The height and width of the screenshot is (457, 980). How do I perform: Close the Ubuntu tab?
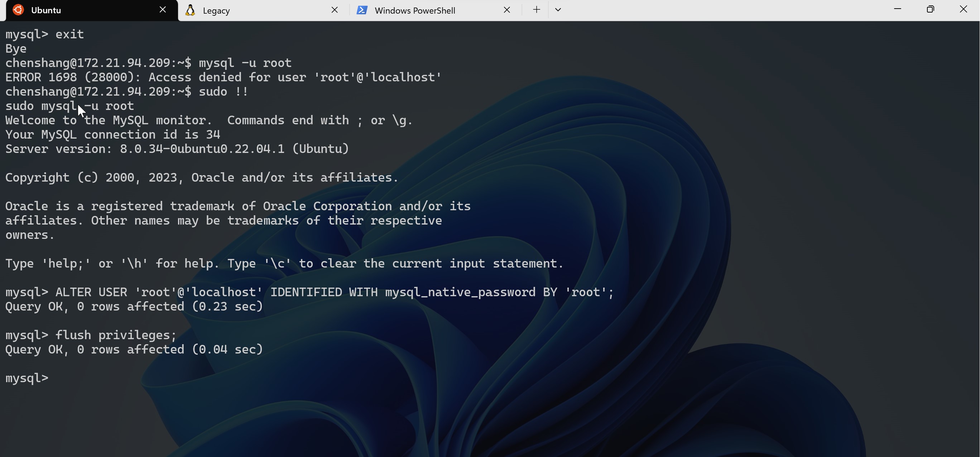point(163,10)
